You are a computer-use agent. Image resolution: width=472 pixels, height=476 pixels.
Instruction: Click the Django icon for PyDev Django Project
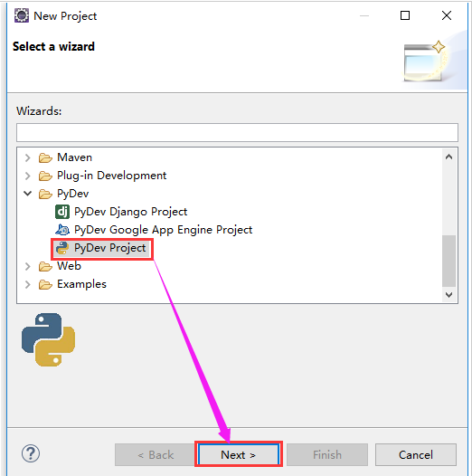(62, 212)
